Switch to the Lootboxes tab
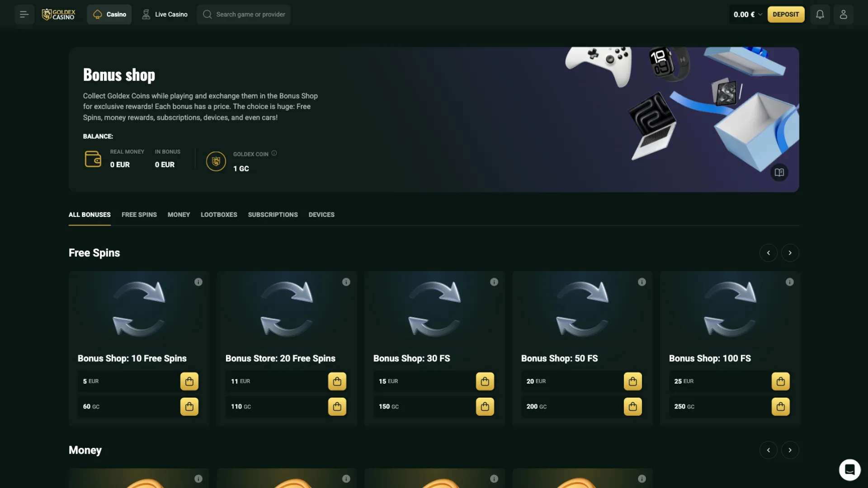Screen dimensions: 868x488 [219, 215]
